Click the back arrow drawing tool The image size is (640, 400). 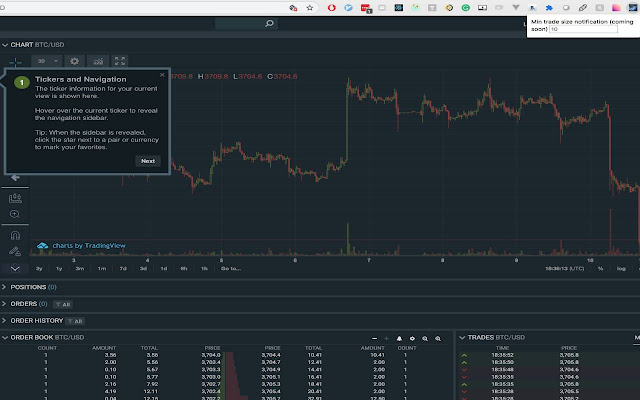pos(15,178)
